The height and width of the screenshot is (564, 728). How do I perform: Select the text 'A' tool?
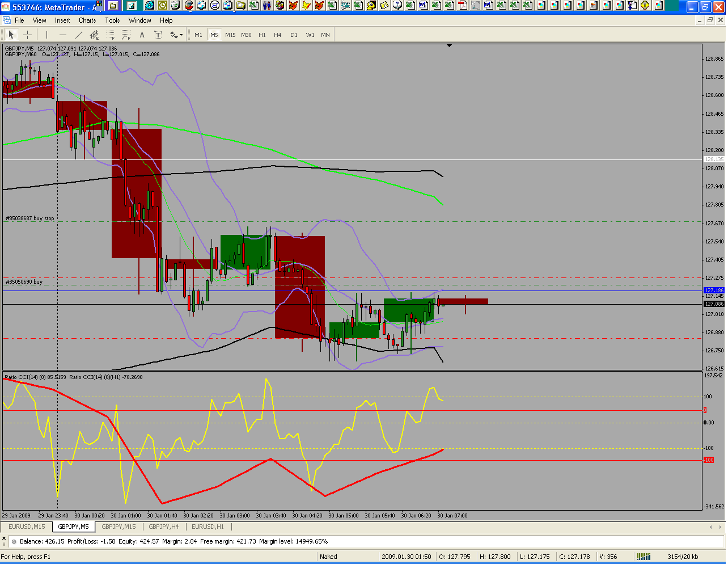click(x=142, y=35)
